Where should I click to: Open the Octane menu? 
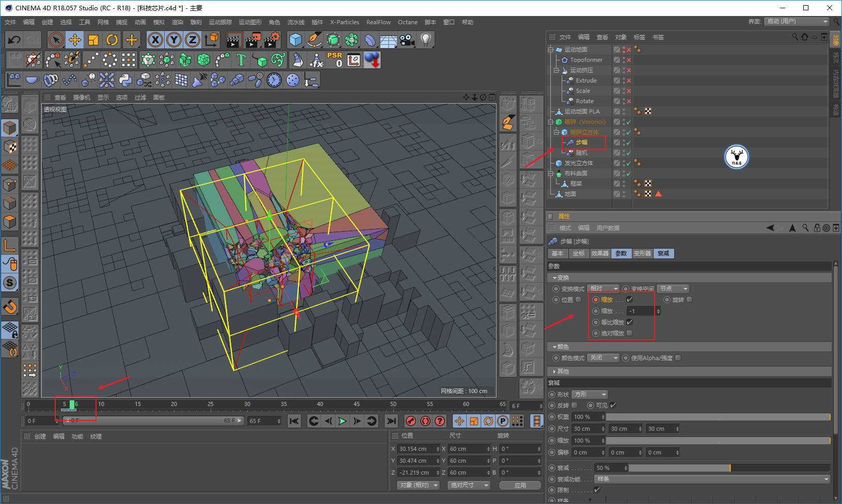click(408, 22)
